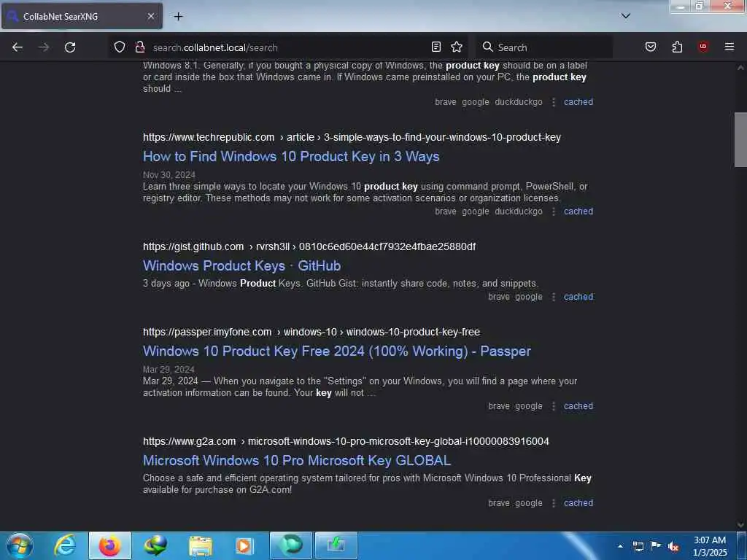Focus the Firefox Search box

point(546,47)
